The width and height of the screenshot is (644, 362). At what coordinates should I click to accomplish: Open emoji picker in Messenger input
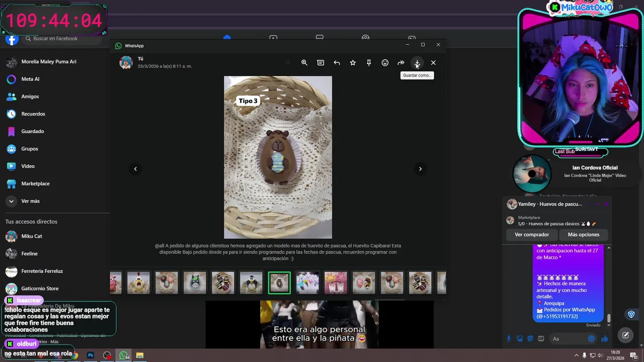(591, 339)
